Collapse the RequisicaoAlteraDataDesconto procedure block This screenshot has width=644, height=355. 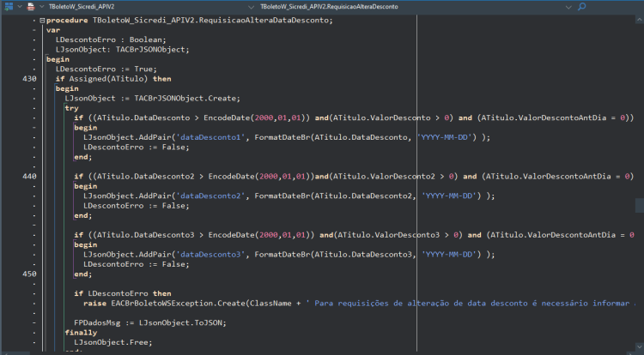(x=42, y=20)
